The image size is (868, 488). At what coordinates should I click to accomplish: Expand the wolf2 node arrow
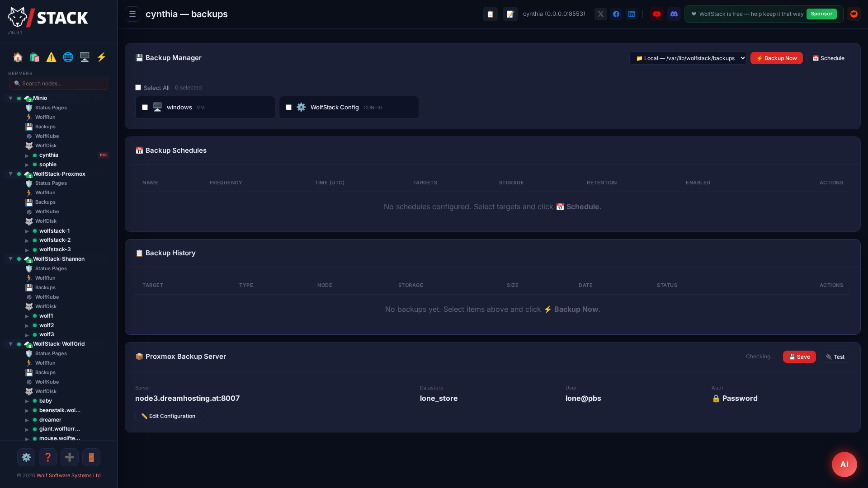coord(27,326)
